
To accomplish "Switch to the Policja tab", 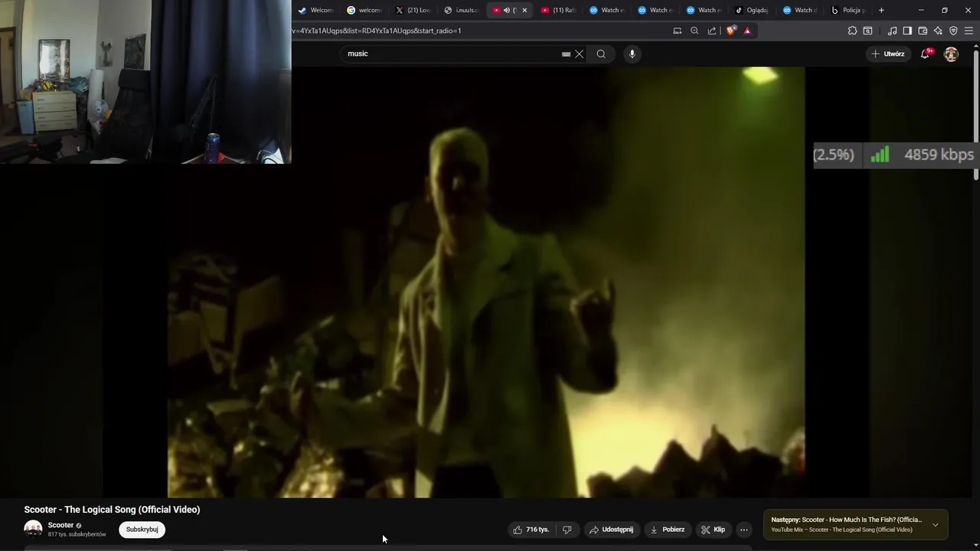I will point(848,10).
